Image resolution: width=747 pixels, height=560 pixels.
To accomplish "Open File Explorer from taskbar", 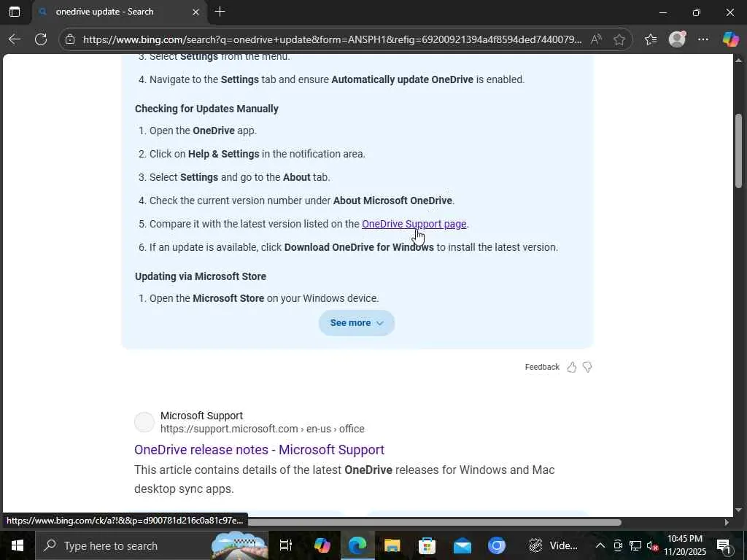I will click(392, 545).
